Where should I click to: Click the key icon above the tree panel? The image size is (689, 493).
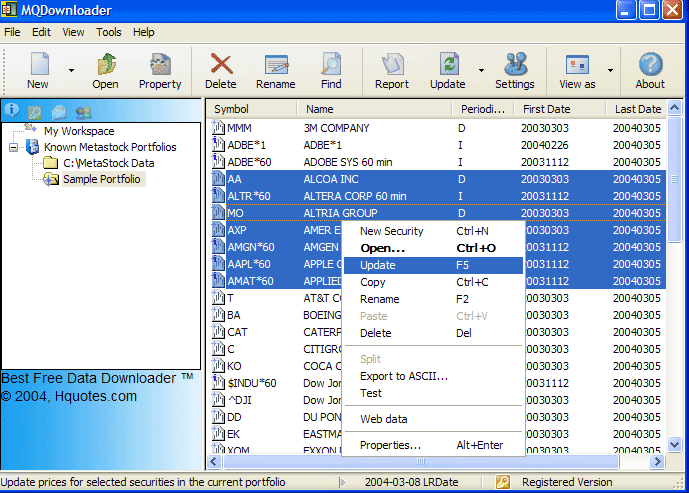(x=35, y=112)
